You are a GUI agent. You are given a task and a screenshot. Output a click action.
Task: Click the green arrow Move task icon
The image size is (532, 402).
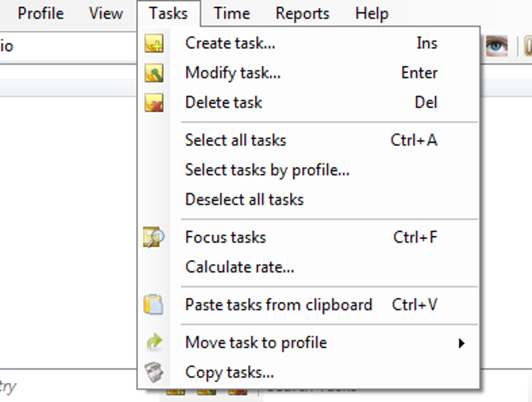point(154,342)
